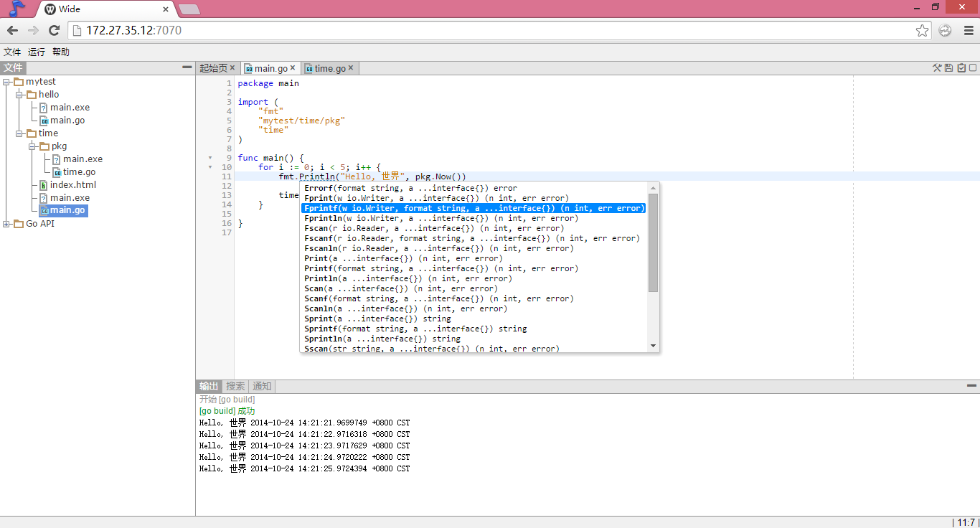Maximize the editor with the square icon

click(x=973, y=68)
